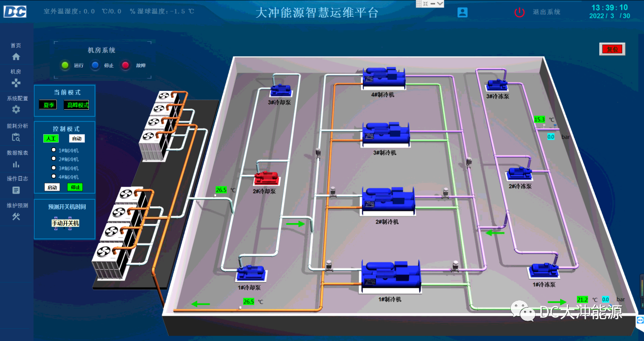
Task: Click 退出系统 logout text
Action: (x=547, y=12)
